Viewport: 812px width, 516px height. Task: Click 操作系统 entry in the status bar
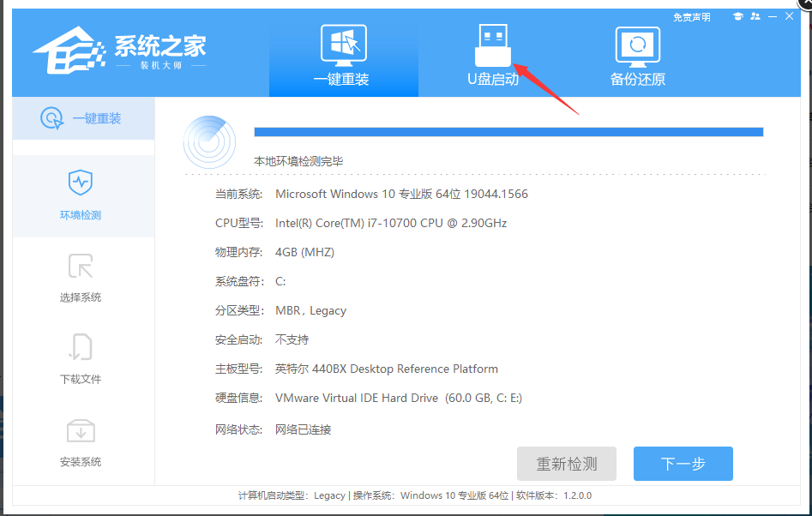(430, 495)
